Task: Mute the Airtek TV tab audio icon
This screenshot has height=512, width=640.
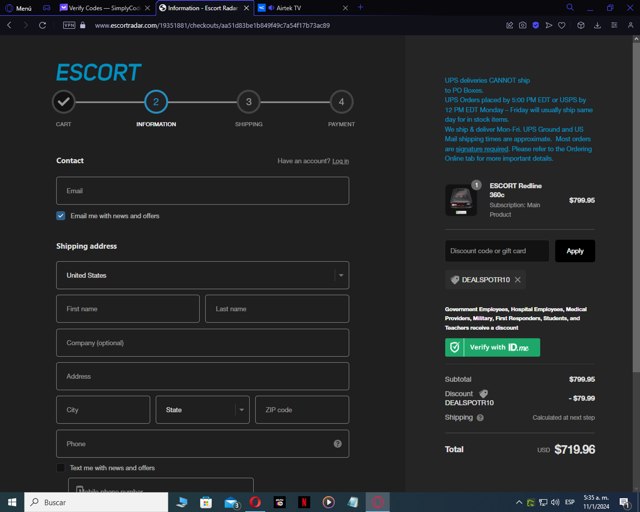Action: (271, 8)
